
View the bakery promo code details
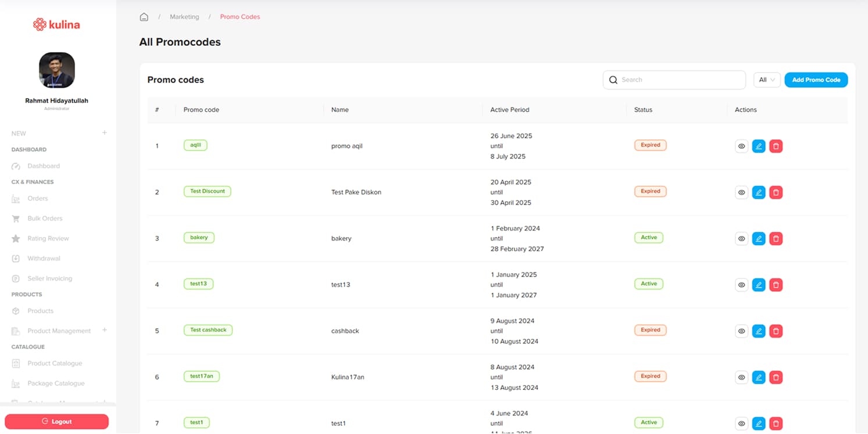[x=741, y=239]
